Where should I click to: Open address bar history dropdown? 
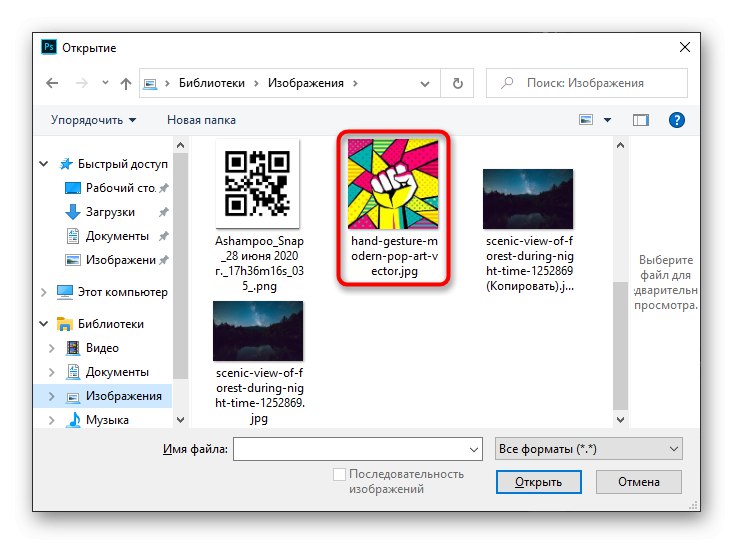(x=424, y=84)
